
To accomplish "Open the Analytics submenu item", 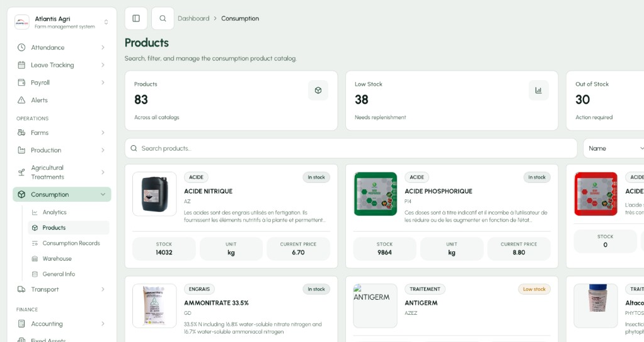I will (69, 212).
